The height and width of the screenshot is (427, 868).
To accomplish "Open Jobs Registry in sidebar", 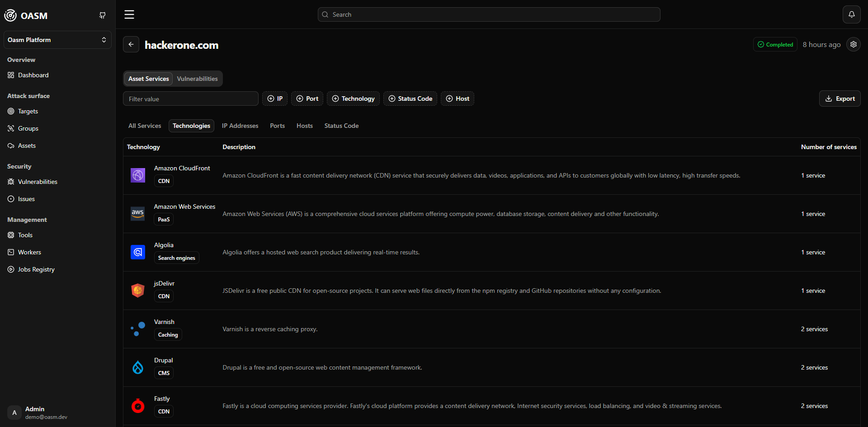I will 57,269.
